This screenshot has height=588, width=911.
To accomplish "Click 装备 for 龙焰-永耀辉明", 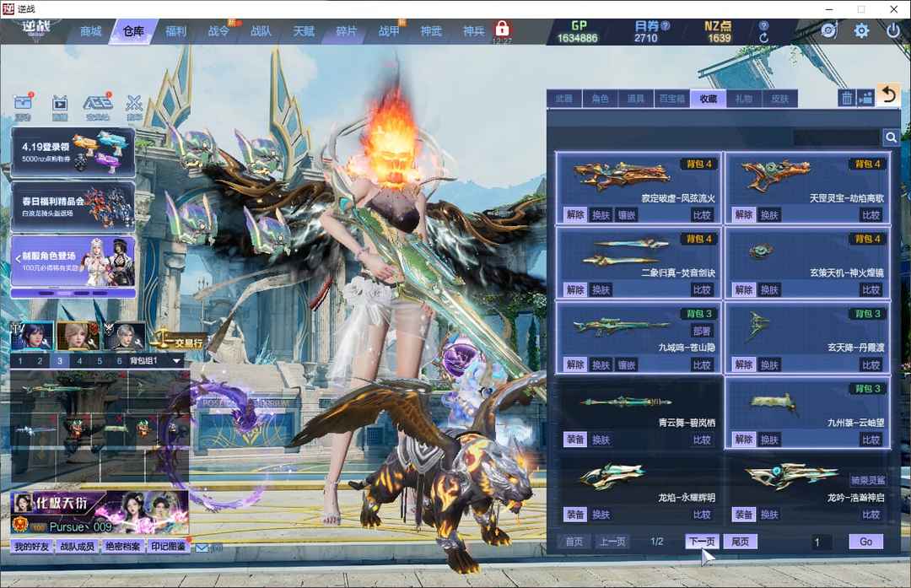I will click(x=575, y=515).
